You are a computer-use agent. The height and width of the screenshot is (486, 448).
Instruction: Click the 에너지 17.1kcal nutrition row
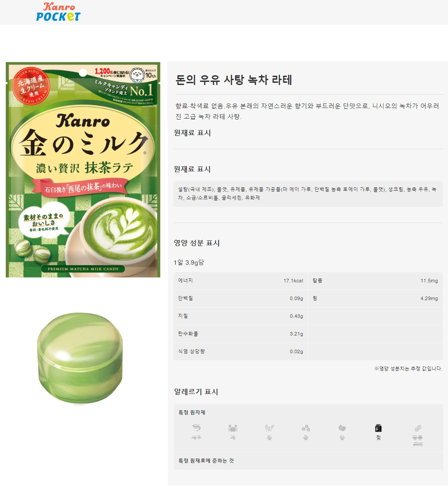click(x=240, y=281)
